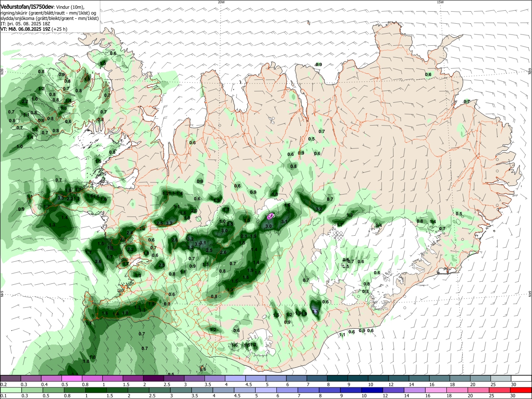Click the 2.1 precipitation value on the map
The height and width of the screenshot is (399, 532).
point(244,236)
